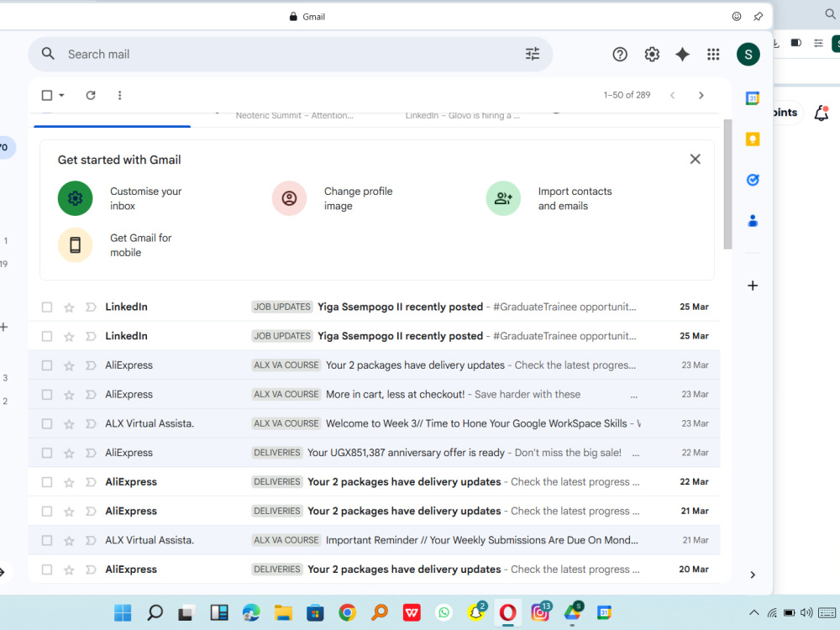Open the Google apps grid

(x=713, y=54)
